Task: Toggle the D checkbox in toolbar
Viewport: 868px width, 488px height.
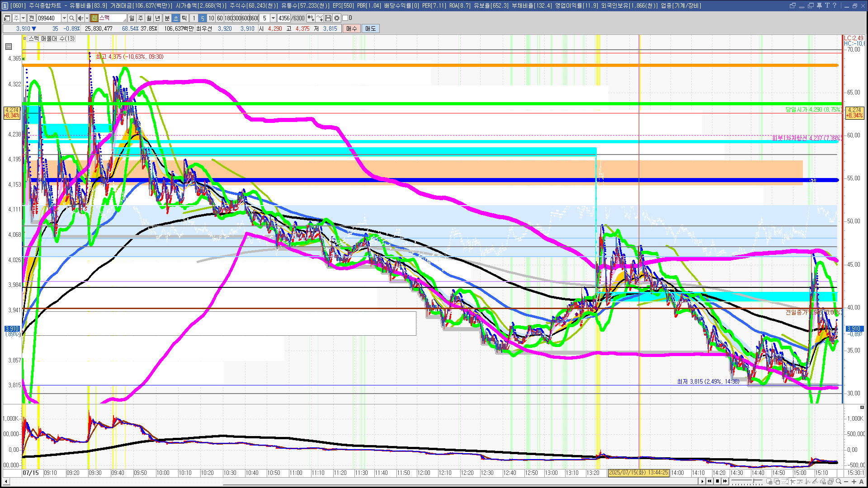Action: point(345,18)
